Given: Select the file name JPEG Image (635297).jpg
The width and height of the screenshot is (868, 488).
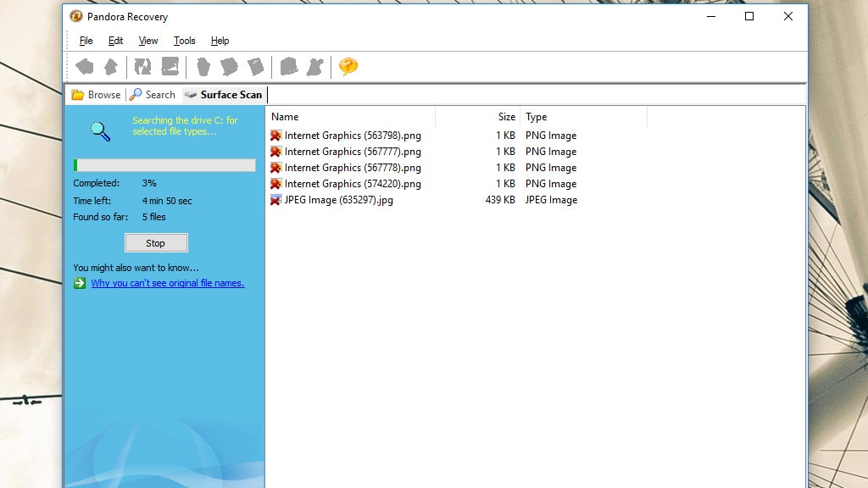Looking at the screenshot, I should pyautogui.click(x=339, y=200).
